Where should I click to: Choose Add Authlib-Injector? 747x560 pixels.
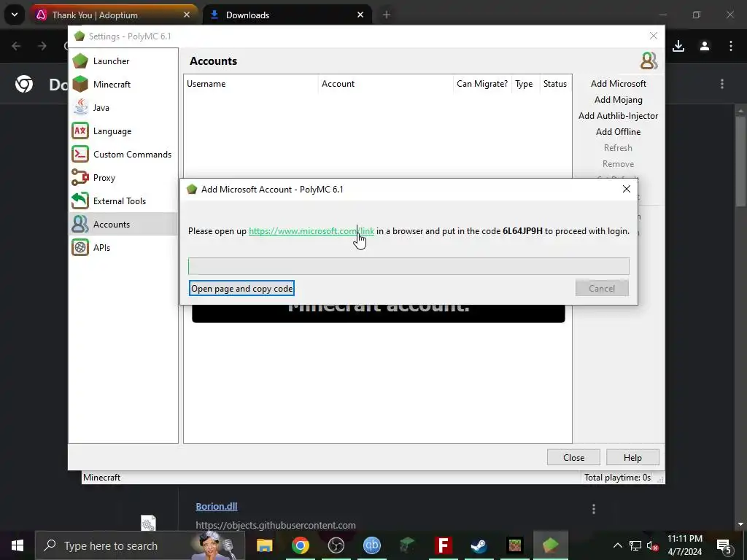tap(618, 116)
